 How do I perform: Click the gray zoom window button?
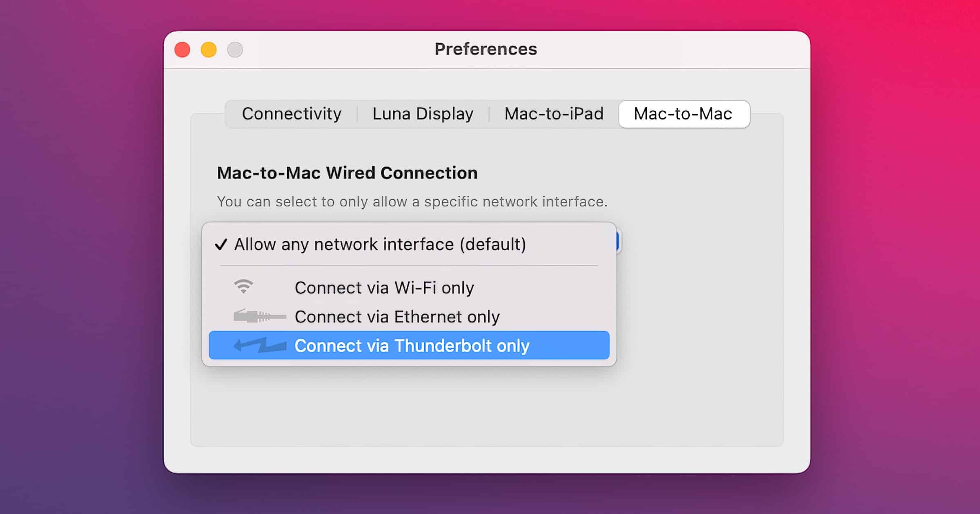pos(235,50)
